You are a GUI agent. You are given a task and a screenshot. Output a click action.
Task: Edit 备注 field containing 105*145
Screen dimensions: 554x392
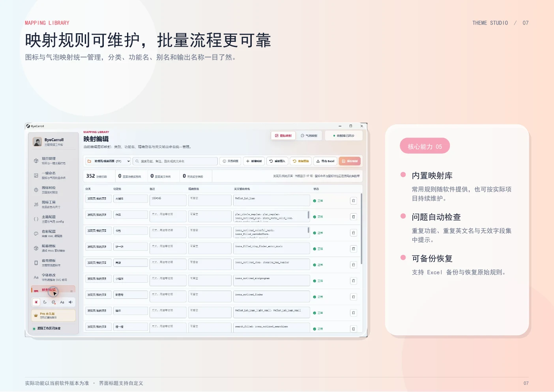coord(168,201)
